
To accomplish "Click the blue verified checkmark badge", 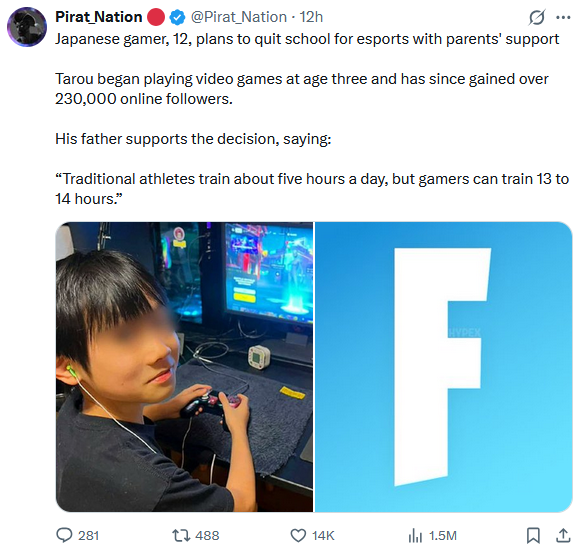I will click(x=177, y=17).
